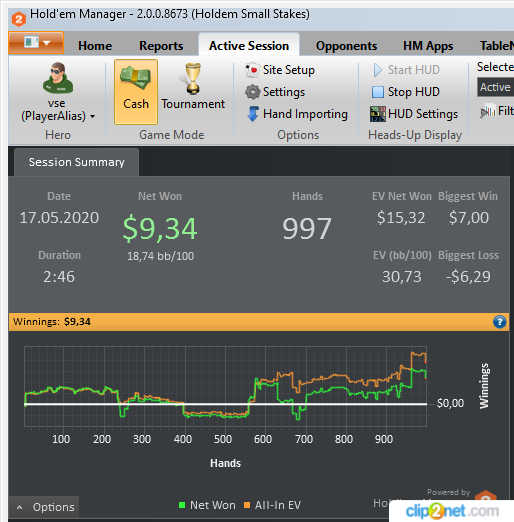Click the Duration value 2:46
The height and width of the screenshot is (522, 514).
tap(59, 277)
